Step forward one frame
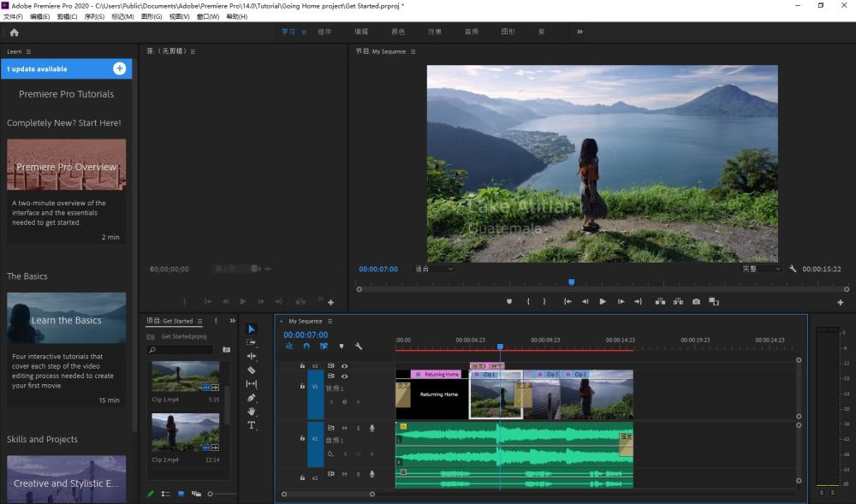856x504 pixels. point(621,302)
